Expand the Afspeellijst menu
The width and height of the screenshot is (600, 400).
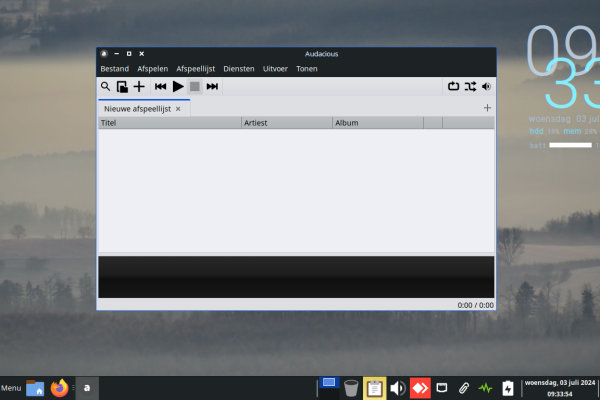point(195,69)
